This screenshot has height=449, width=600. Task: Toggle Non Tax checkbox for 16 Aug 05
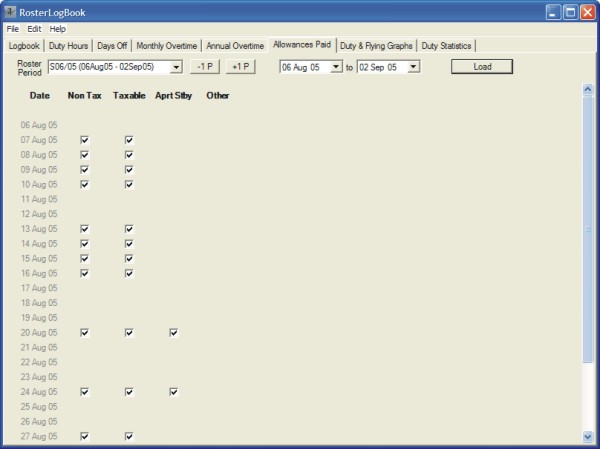tap(85, 273)
